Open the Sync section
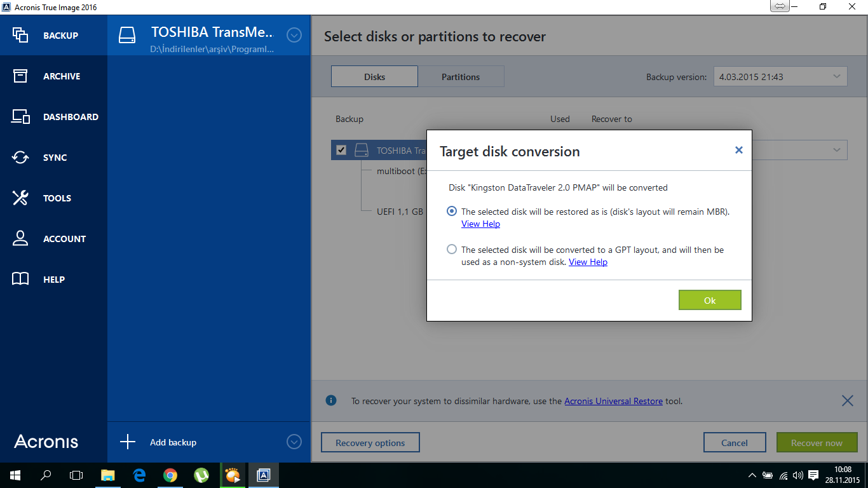The image size is (868, 488). click(x=53, y=158)
